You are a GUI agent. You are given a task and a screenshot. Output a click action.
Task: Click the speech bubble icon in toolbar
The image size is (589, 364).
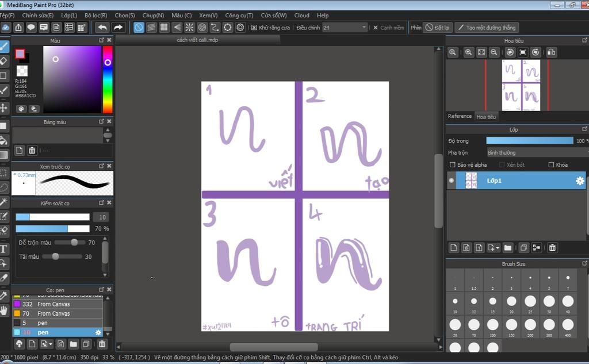coord(31,28)
